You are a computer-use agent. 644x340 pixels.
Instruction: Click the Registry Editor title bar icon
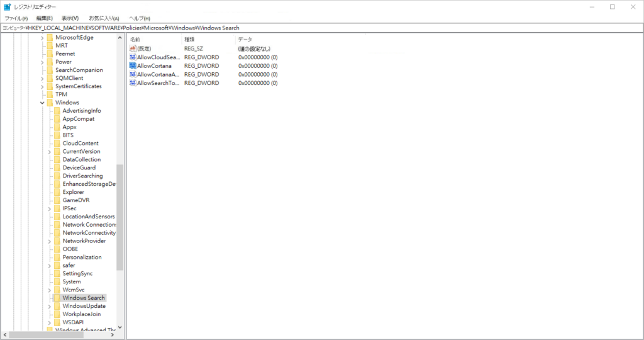point(7,7)
